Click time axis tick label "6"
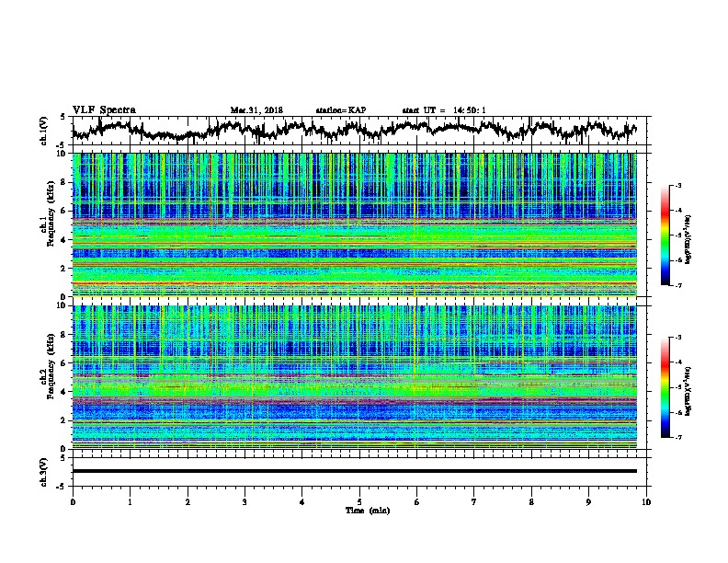 (x=417, y=501)
